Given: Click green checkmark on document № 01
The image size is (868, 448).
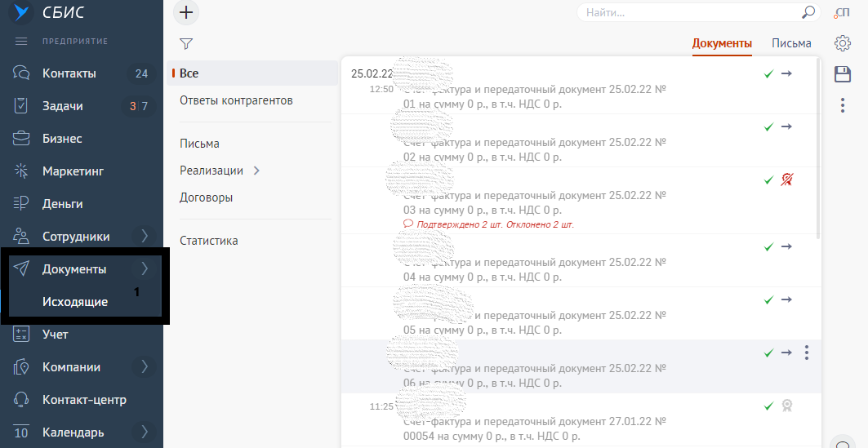Looking at the screenshot, I should [768, 73].
